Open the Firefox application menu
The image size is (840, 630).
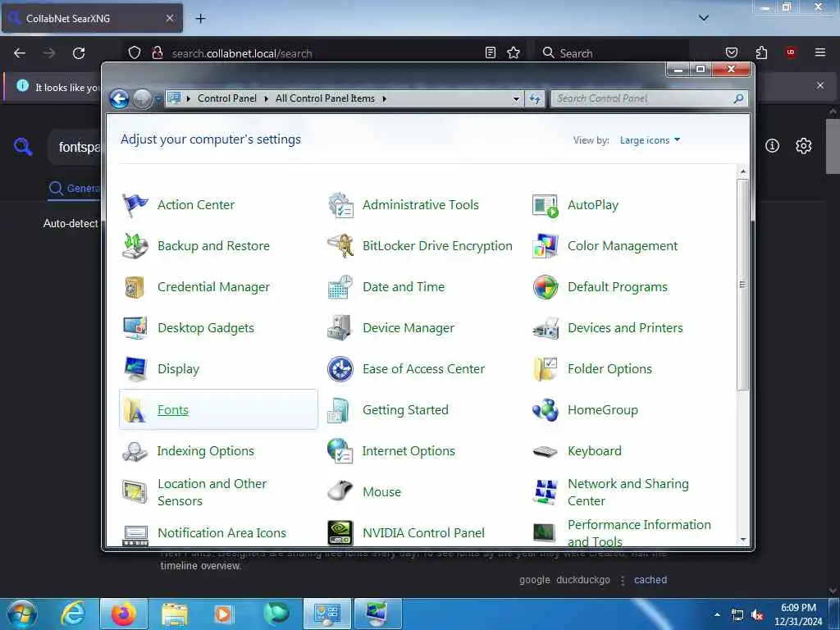point(819,52)
